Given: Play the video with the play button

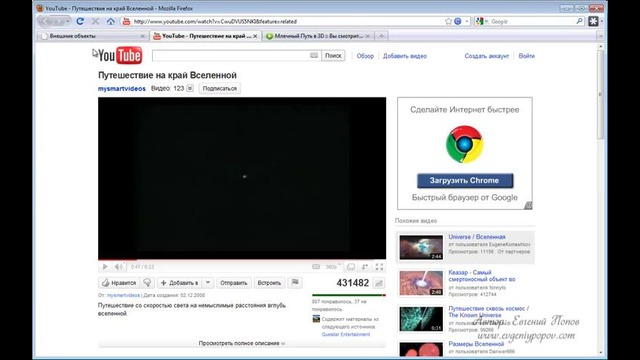Looking at the screenshot, I should [105, 267].
